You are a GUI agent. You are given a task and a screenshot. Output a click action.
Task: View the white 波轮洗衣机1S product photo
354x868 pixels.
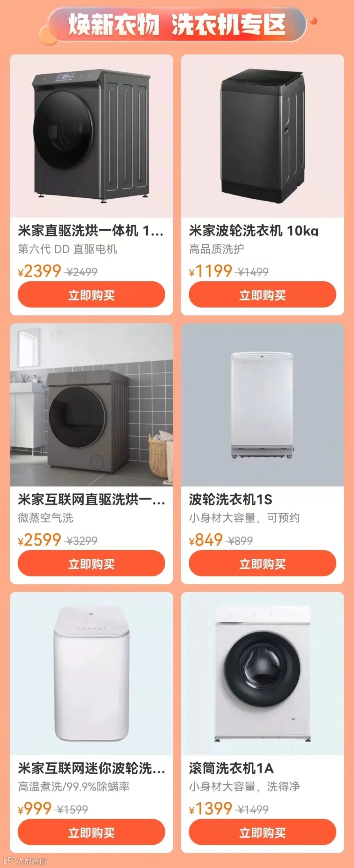[x=262, y=405]
